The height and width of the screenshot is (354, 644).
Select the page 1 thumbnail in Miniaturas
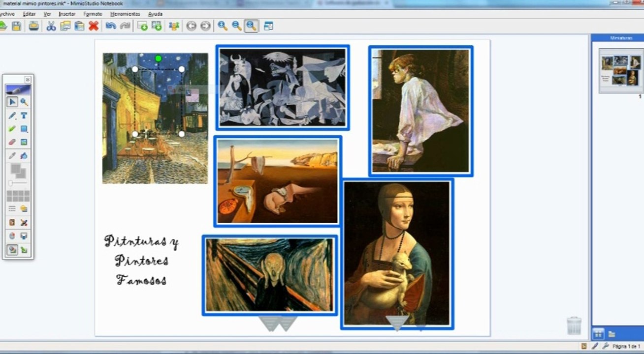pos(620,71)
